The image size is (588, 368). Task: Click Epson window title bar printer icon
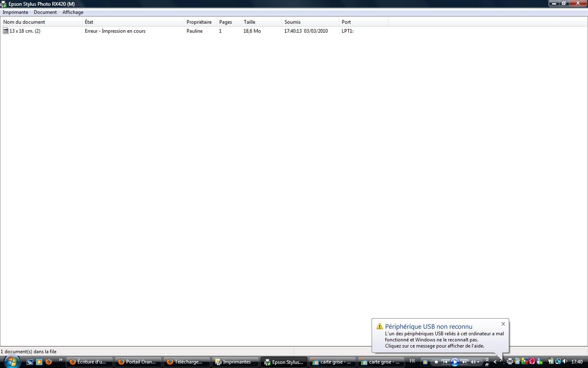tap(3, 4)
